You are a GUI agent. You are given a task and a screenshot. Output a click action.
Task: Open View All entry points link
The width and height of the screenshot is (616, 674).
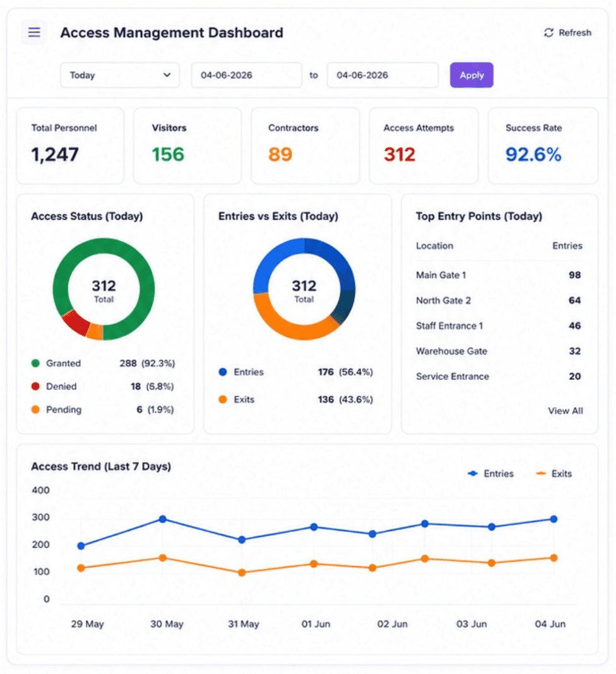tap(566, 410)
